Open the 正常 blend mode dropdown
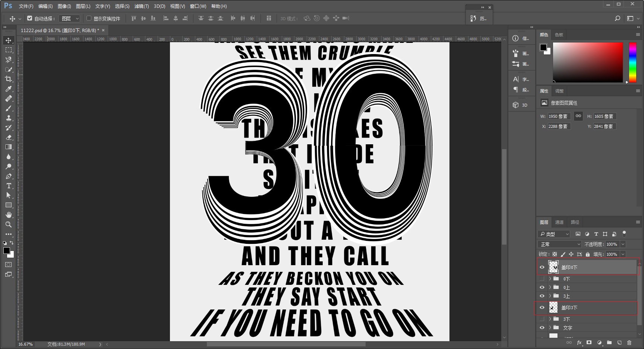The width and height of the screenshot is (644, 349). (560, 244)
